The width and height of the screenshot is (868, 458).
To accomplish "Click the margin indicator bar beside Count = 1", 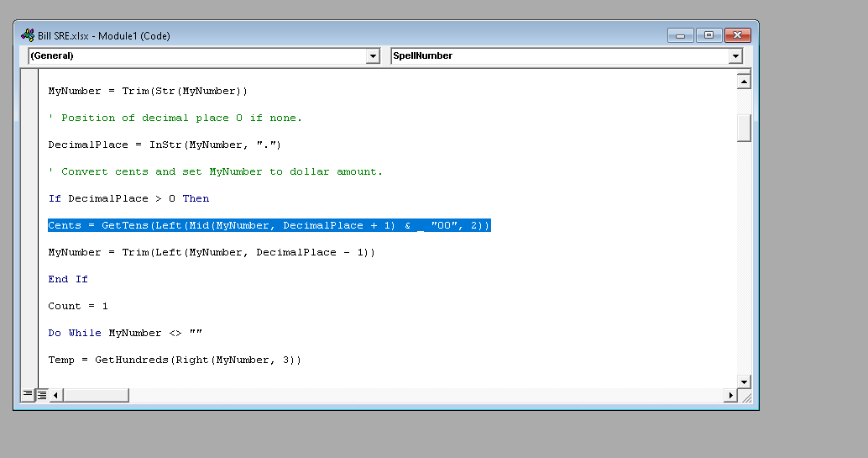I will click(x=29, y=306).
